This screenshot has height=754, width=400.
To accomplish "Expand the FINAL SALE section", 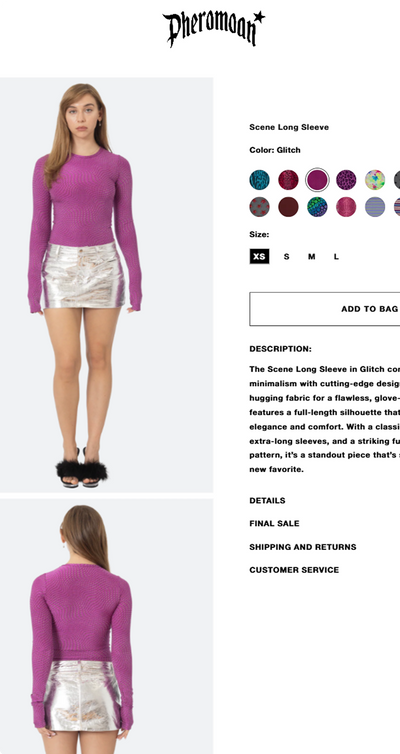I will pyautogui.click(x=274, y=524).
